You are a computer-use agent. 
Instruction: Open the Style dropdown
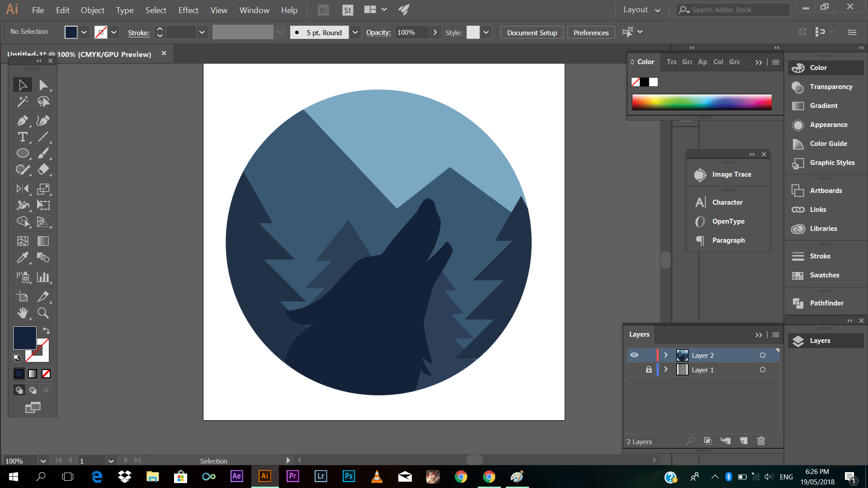pyautogui.click(x=486, y=32)
